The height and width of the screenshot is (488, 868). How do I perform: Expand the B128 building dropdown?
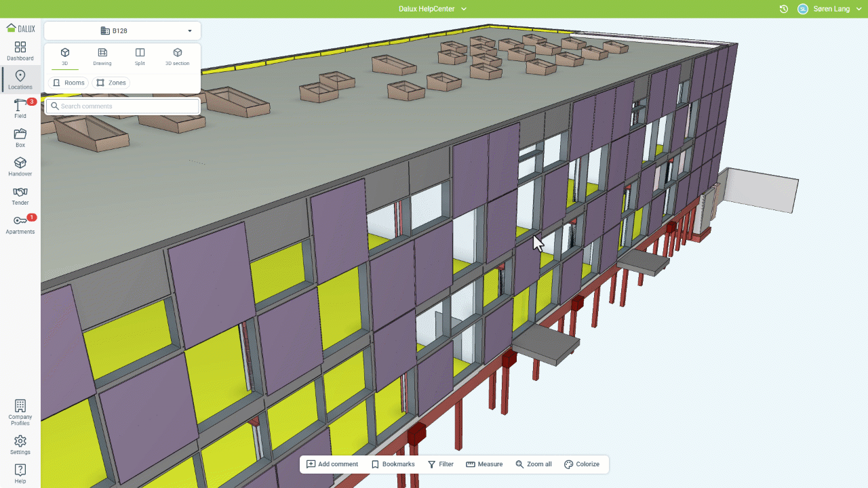[122, 30]
